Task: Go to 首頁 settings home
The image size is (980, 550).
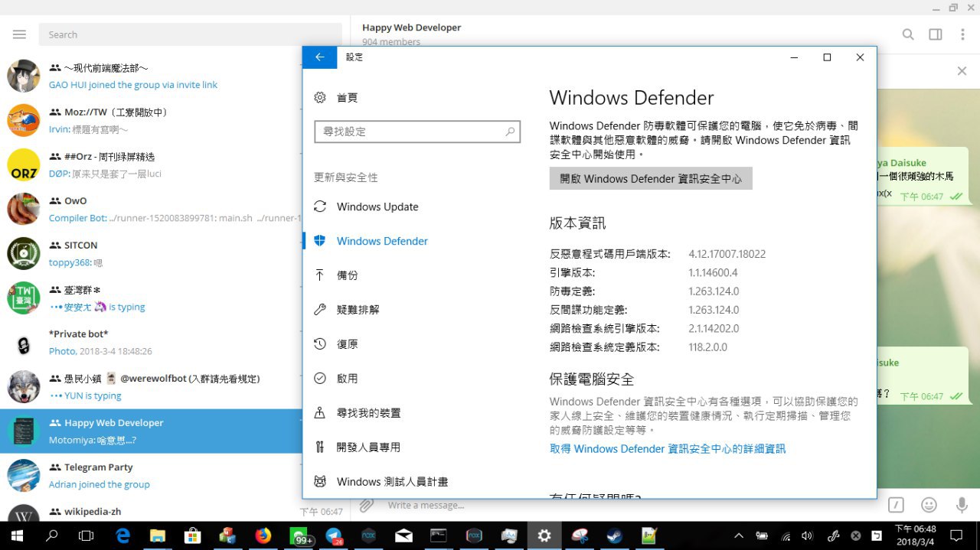Action: point(346,97)
